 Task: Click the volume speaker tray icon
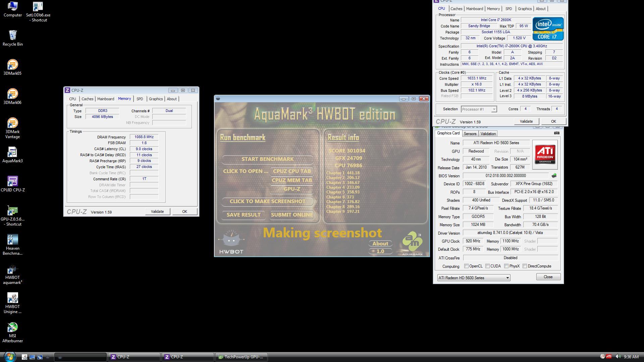(618, 357)
